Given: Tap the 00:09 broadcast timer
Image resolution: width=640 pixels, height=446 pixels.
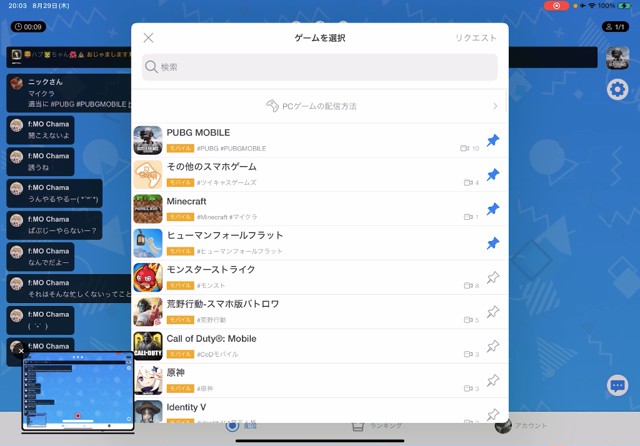Looking at the screenshot, I should (28, 27).
